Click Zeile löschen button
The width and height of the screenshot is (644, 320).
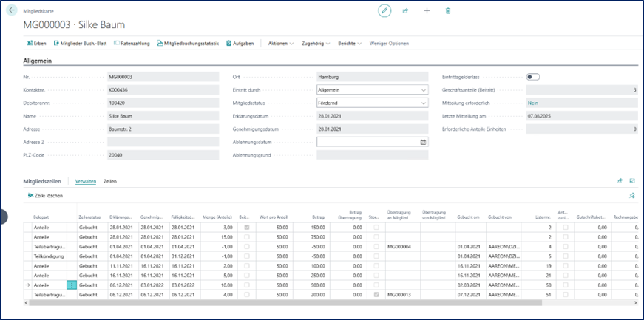pyautogui.click(x=46, y=196)
